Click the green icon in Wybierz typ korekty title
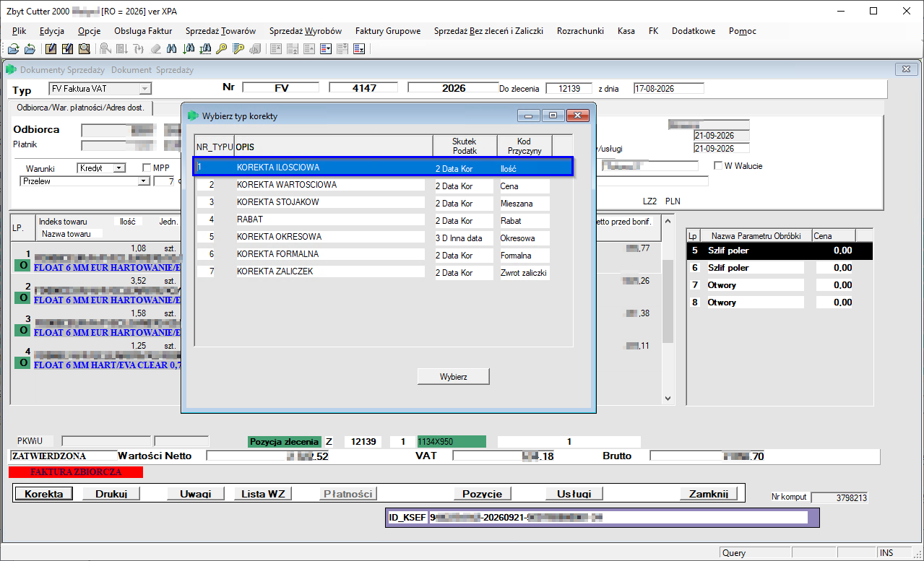Viewport: 924px width, 561px height. (193, 116)
